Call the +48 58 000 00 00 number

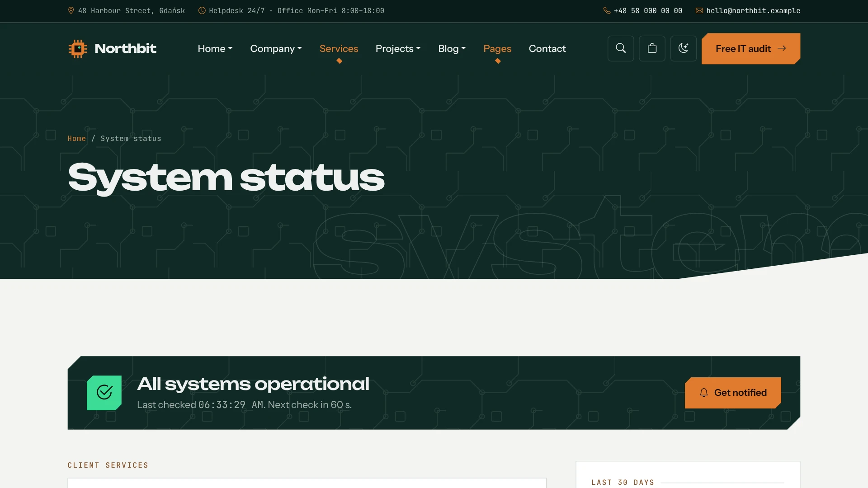[x=648, y=10]
